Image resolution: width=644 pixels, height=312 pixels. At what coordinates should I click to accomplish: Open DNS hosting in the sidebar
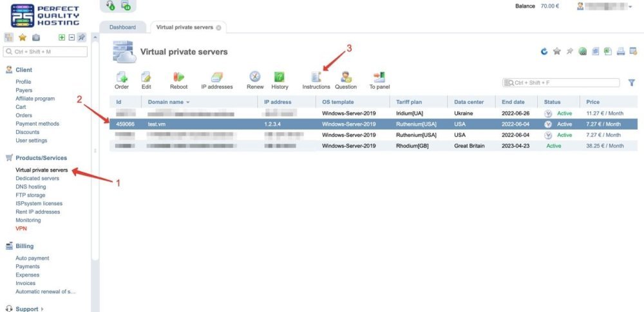[31, 187]
